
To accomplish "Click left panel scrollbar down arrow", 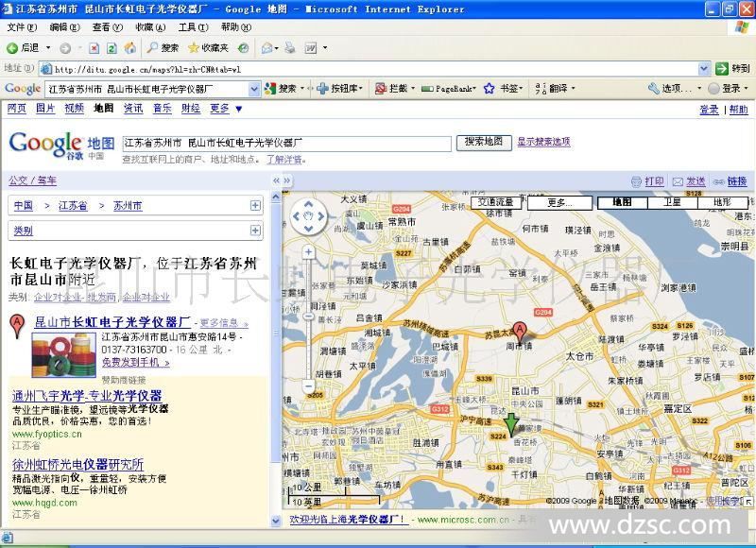I will 276,521.
